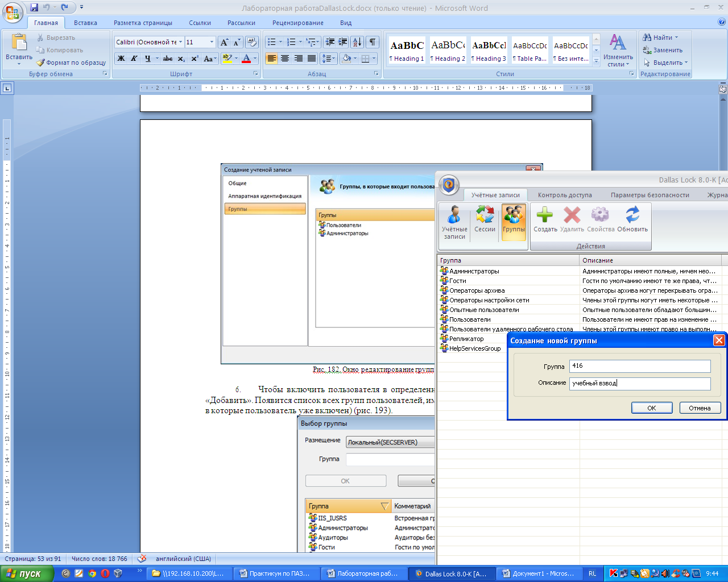
Task: Toggle bold (Ж) formatting
Action: pos(121,59)
